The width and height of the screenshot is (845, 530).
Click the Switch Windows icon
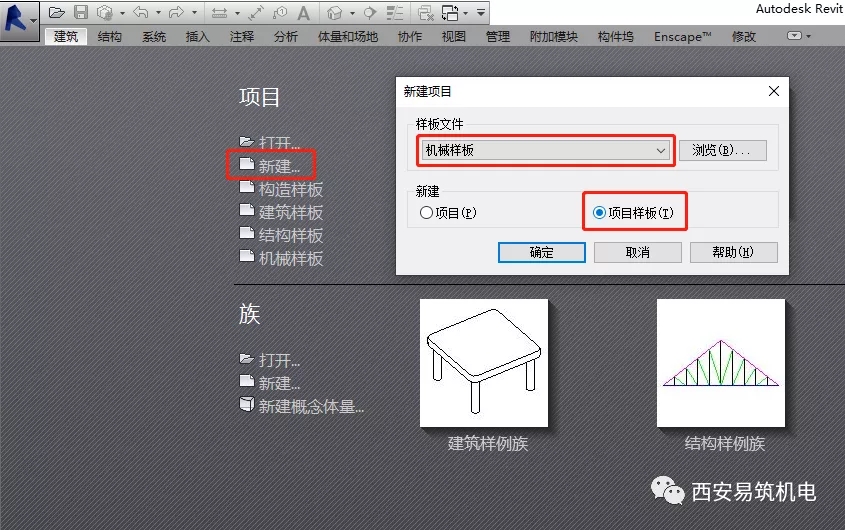pyautogui.click(x=450, y=12)
